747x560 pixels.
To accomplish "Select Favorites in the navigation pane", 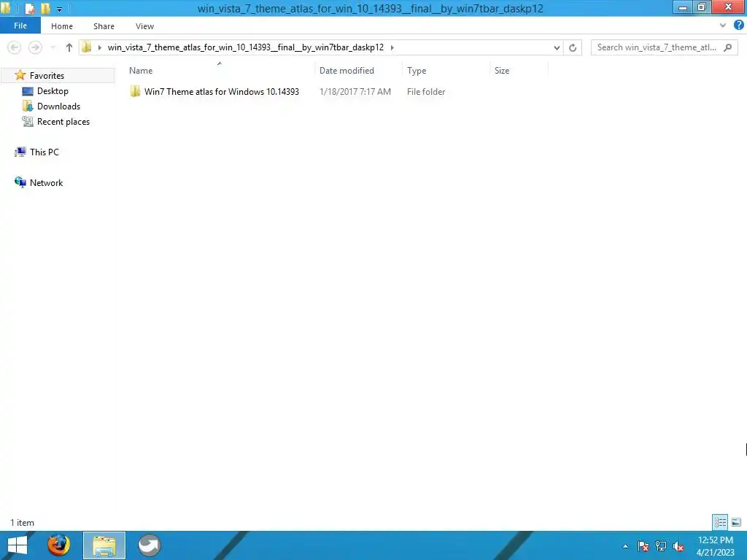I will pos(47,75).
